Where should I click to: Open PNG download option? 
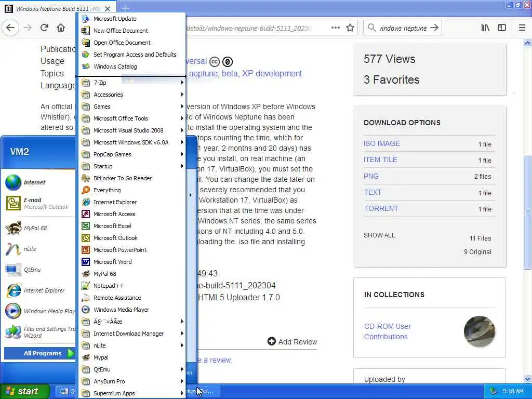click(x=371, y=176)
